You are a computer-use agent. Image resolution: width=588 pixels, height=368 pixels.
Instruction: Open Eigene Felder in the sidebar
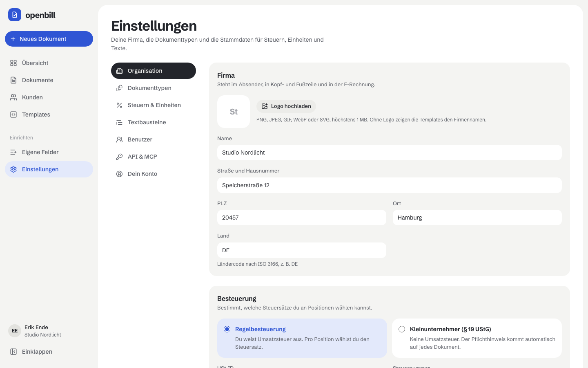point(49,152)
